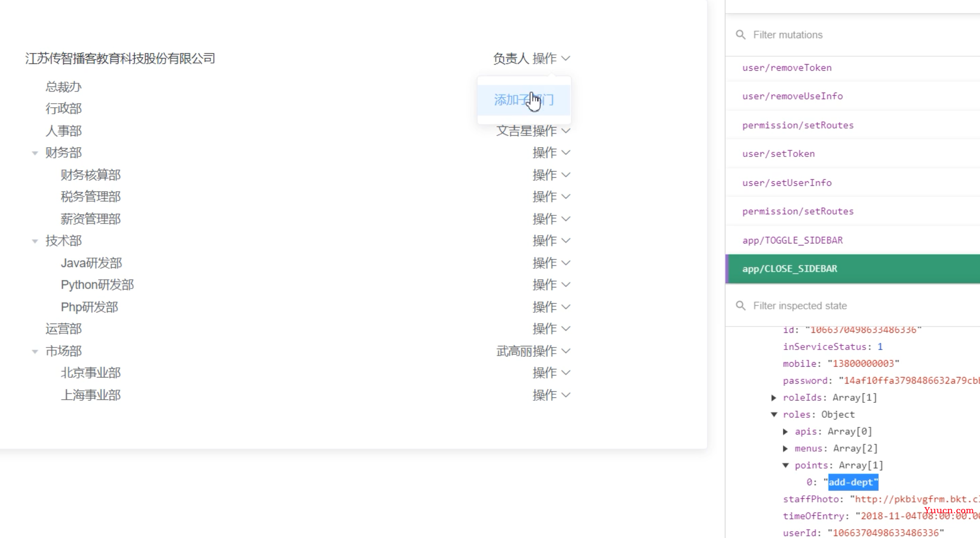Select the user/setToken mutation
The image size is (980, 538).
point(852,153)
